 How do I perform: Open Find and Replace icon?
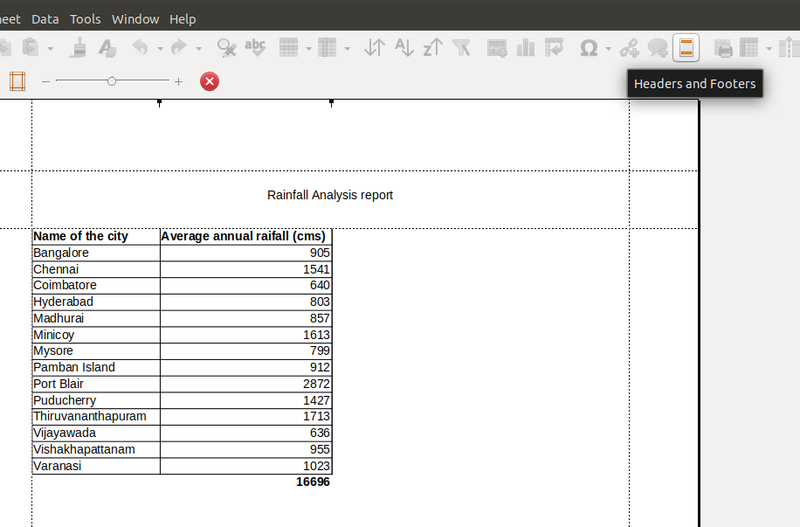point(226,48)
